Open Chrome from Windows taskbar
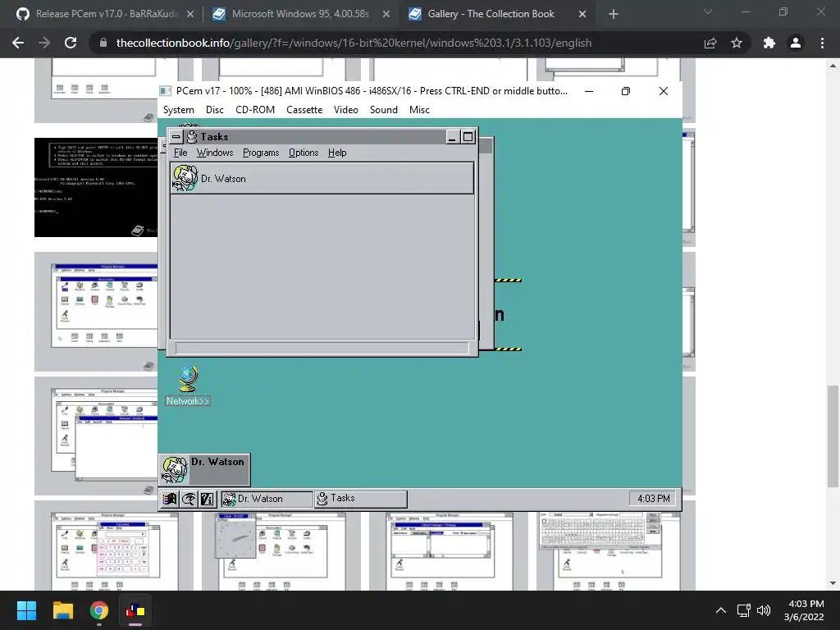840x630 pixels. pyautogui.click(x=99, y=610)
